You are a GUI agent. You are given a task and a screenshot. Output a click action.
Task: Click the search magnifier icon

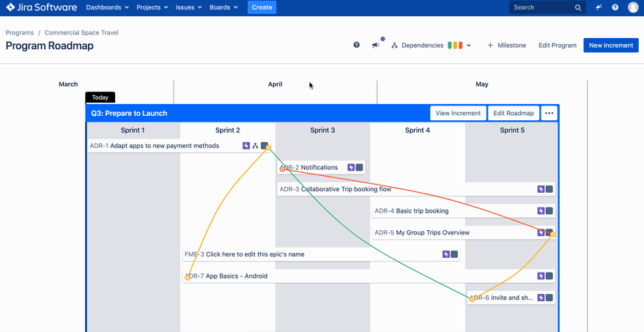coord(578,7)
